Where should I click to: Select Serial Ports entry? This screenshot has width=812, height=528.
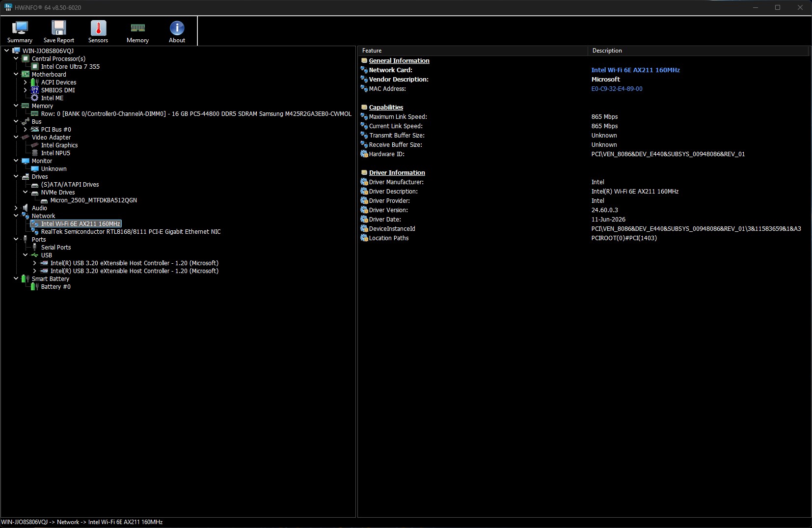(56, 247)
